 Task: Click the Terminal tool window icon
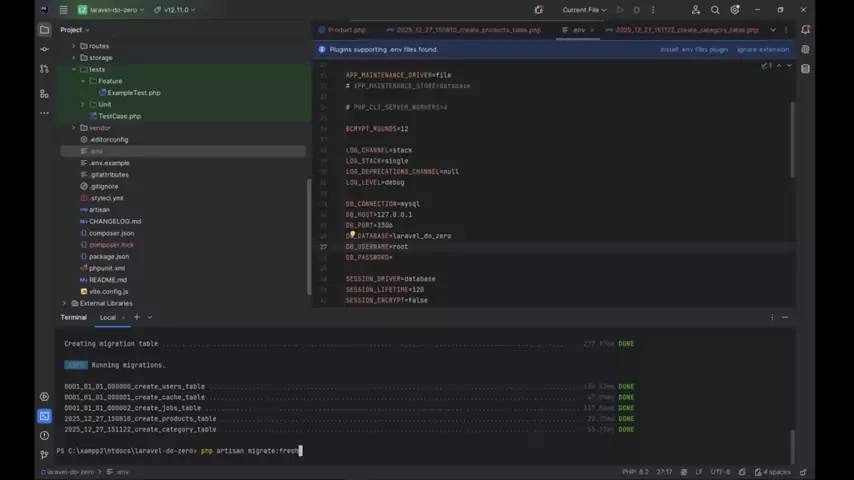tap(44, 416)
